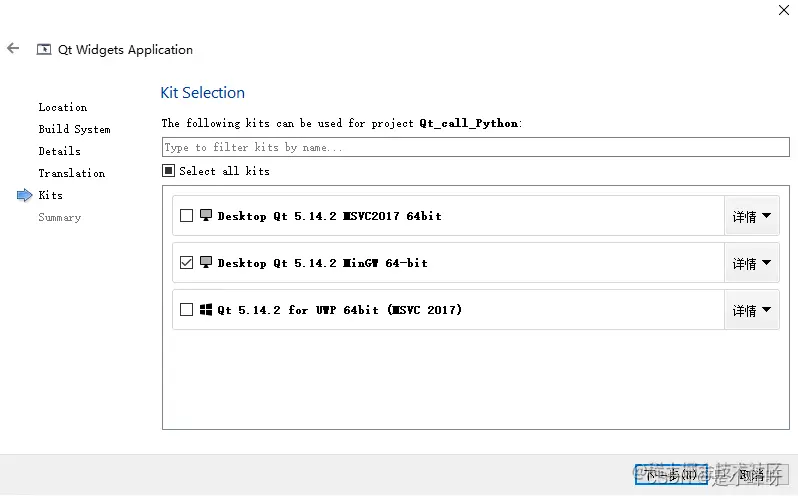Click Windows logo icon of UWP kit
The height and width of the screenshot is (496, 798).
click(x=206, y=309)
